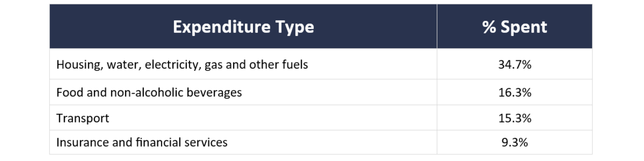
Task: Click the word 'non-alcoholic' in the table
Action: [147, 92]
